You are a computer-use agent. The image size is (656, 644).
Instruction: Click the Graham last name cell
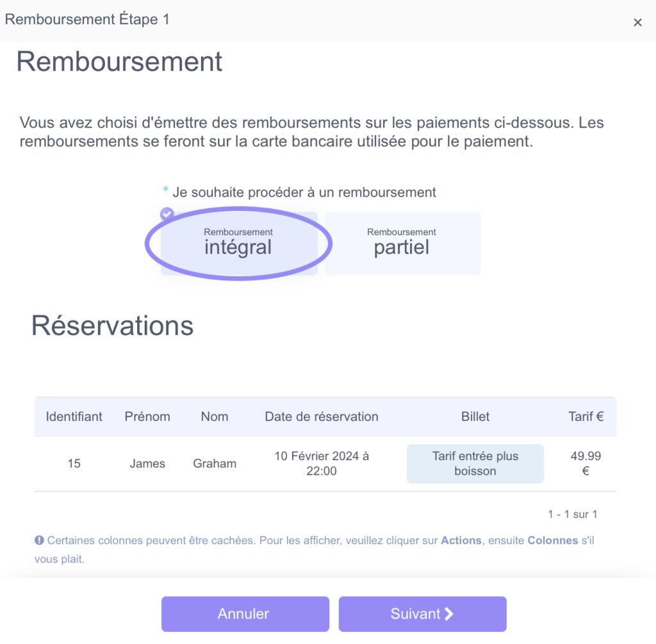(215, 464)
